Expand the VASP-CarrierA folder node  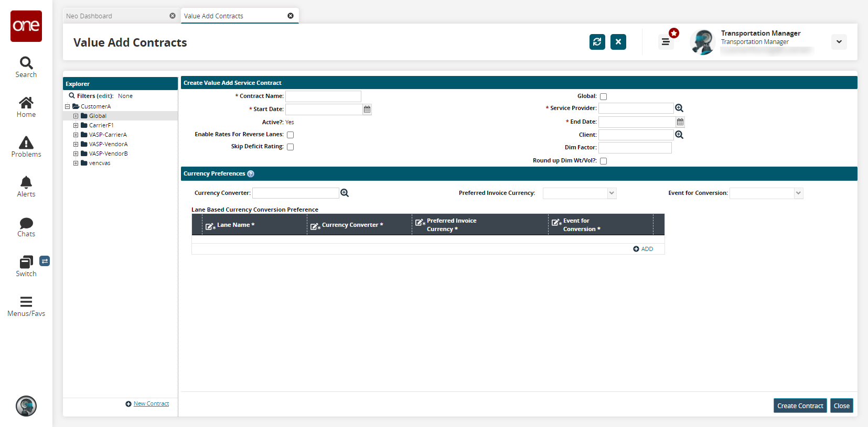(x=76, y=135)
